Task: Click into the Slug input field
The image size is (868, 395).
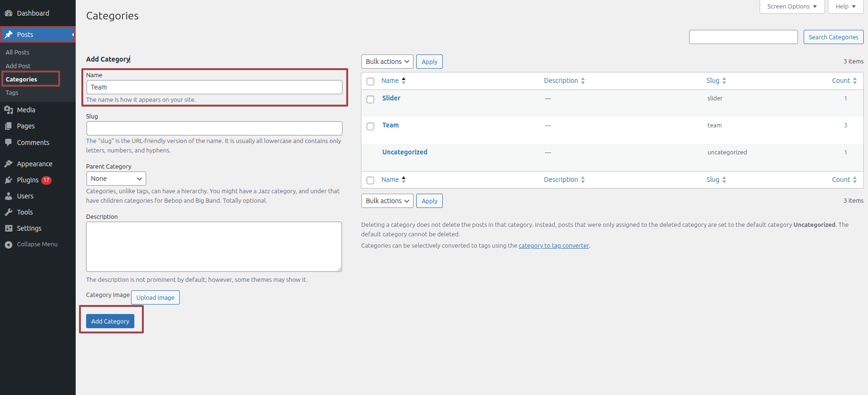Action: click(214, 128)
